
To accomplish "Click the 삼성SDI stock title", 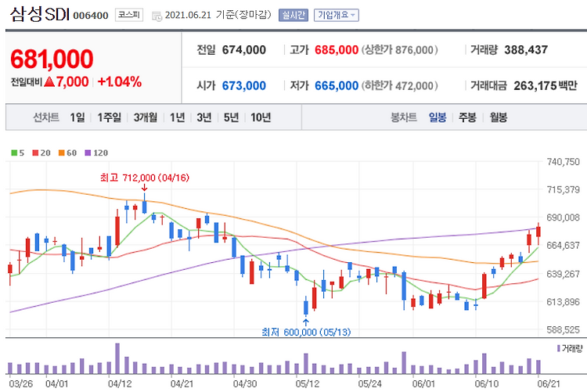I will coord(40,14).
